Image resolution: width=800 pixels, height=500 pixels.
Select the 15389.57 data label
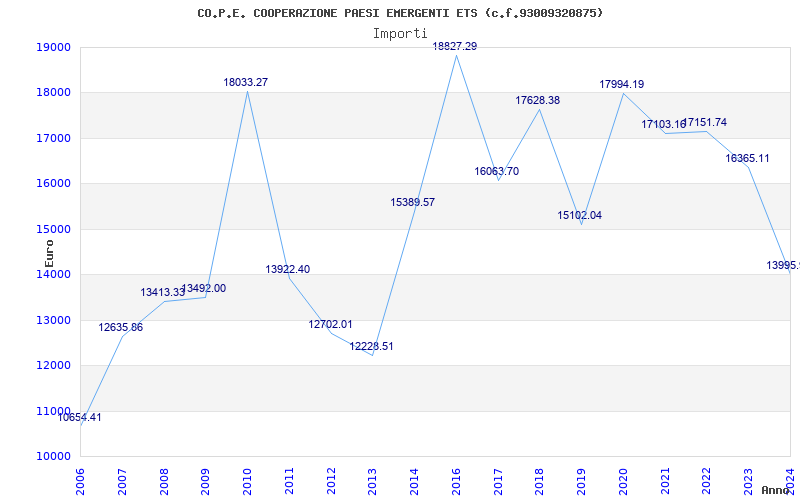pos(413,202)
